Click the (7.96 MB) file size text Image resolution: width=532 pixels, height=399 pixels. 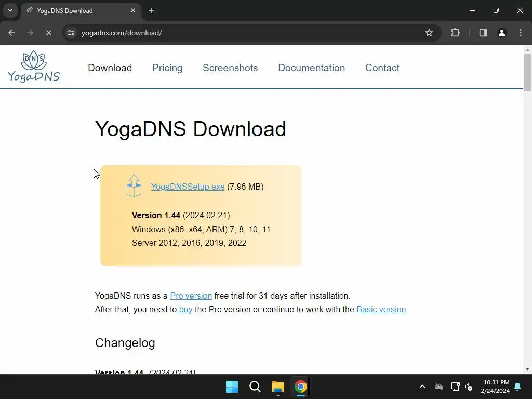tap(245, 187)
